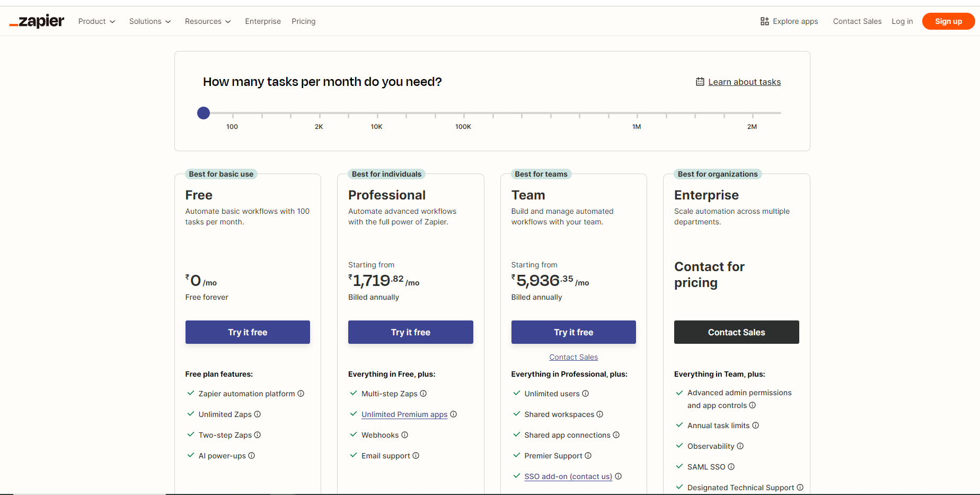
Task: Expand the Product dropdown menu
Action: click(x=96, y=21)
